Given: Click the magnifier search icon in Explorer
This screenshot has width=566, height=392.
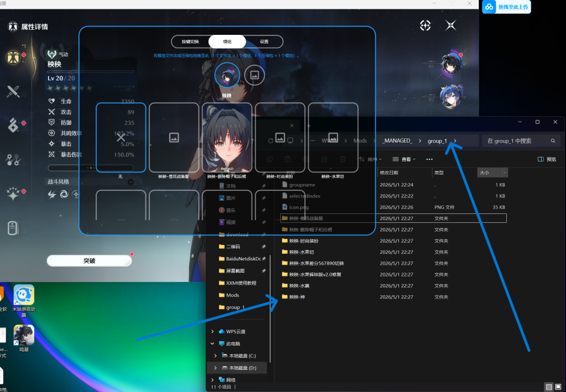Looking at the screenshot, I should (553, 141).
